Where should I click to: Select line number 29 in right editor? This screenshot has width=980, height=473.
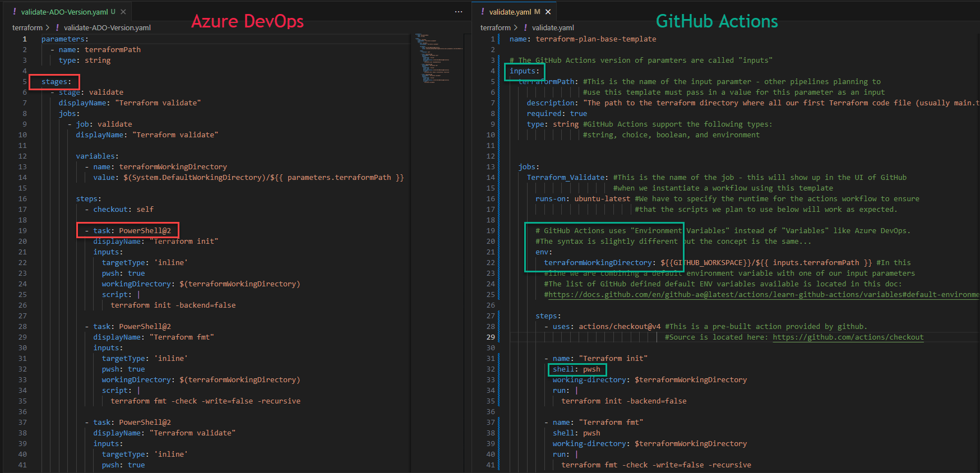491,337
